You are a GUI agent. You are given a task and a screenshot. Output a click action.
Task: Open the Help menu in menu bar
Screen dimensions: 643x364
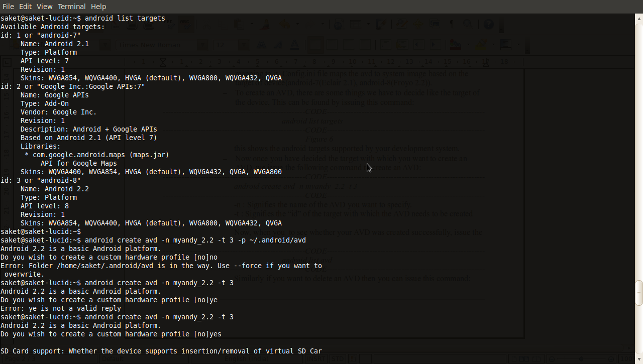(98, 7)
